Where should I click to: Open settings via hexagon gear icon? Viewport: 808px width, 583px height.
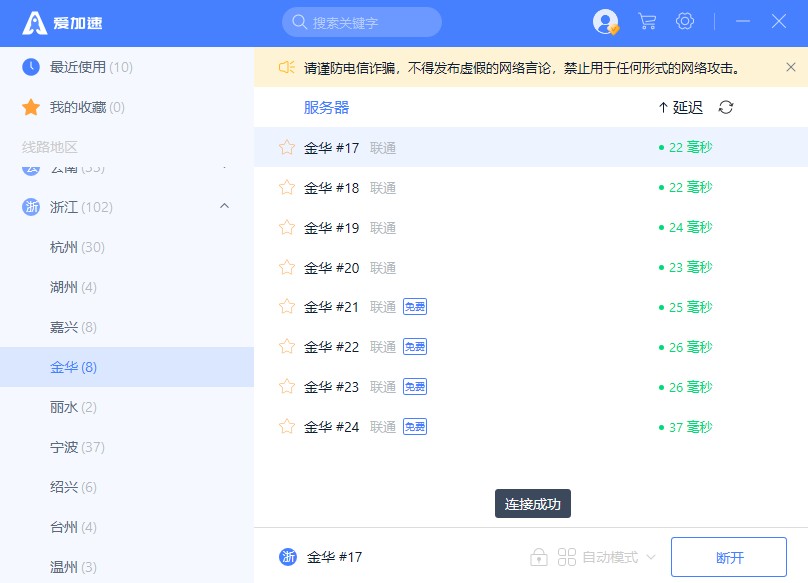(685, 21)
